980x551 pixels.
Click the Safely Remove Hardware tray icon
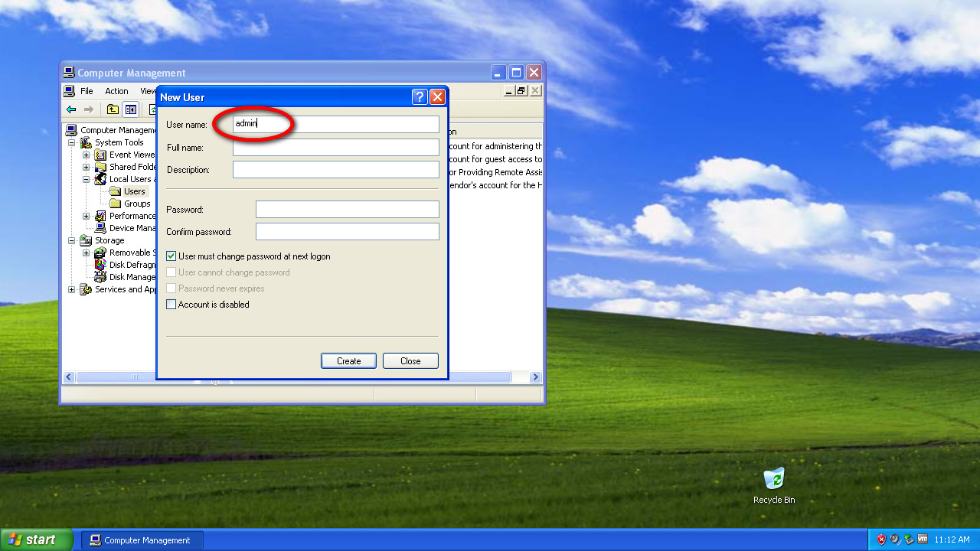click(909, 540)
